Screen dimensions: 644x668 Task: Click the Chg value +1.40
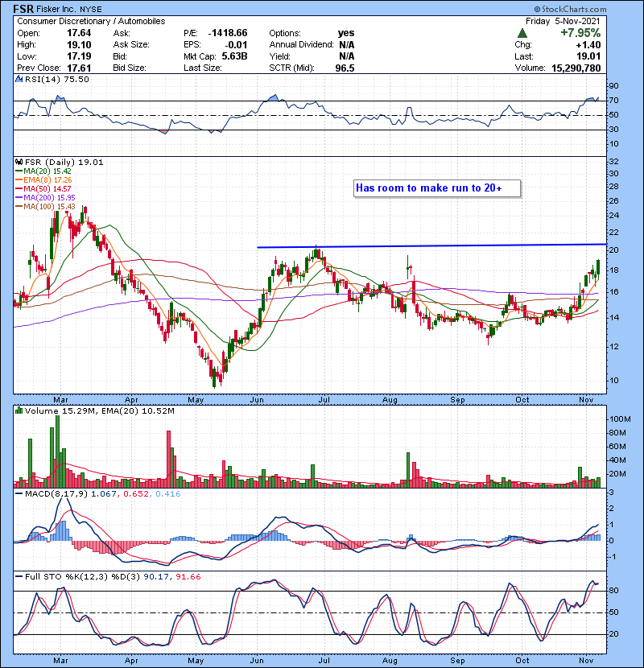click(588, 45)
